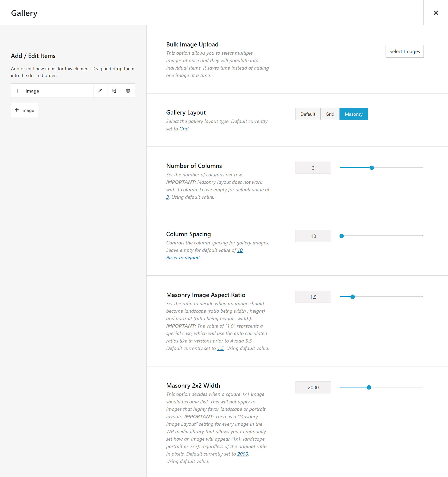This screenshot has height=477, width=448.
Task: Reset Column Spacing to default
Action: click(x=183, y=258)
